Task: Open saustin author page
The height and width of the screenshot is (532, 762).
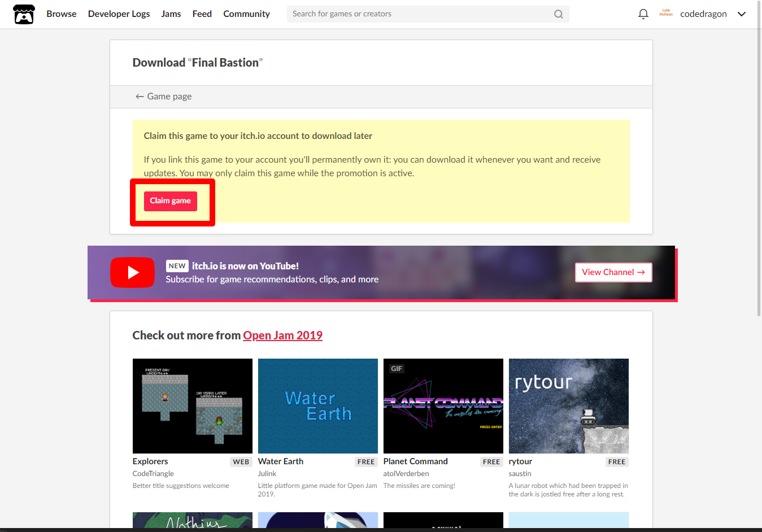Action: coord(520,474)
